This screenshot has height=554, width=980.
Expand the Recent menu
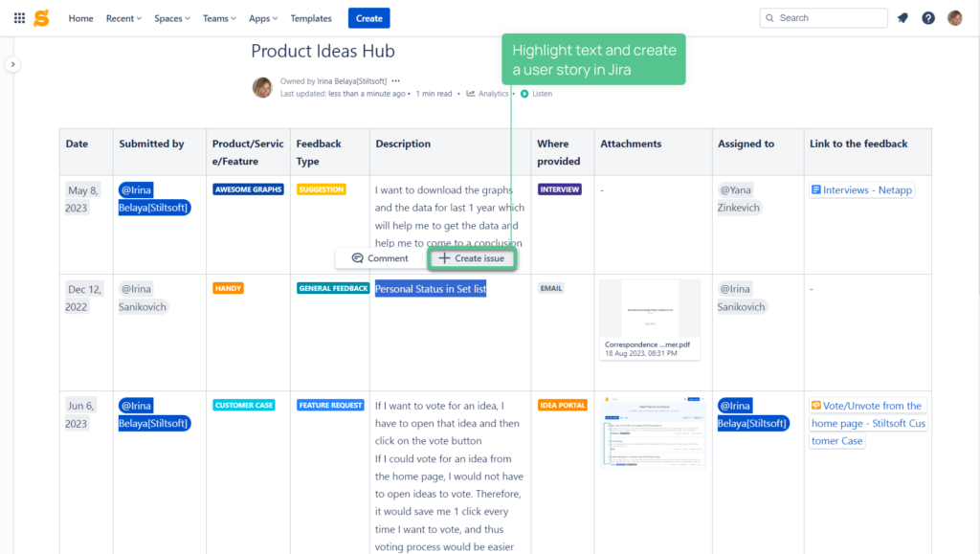click(x=122, y=17)
